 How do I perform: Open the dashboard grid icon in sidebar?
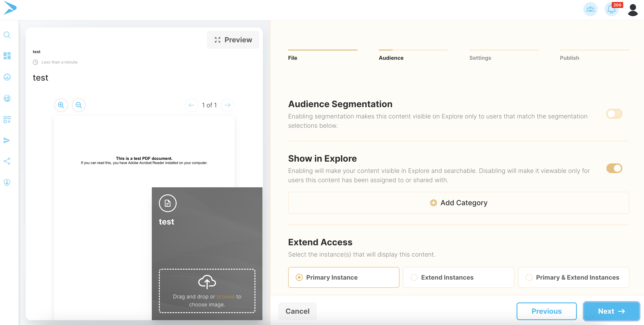click(x=7, y=56)
